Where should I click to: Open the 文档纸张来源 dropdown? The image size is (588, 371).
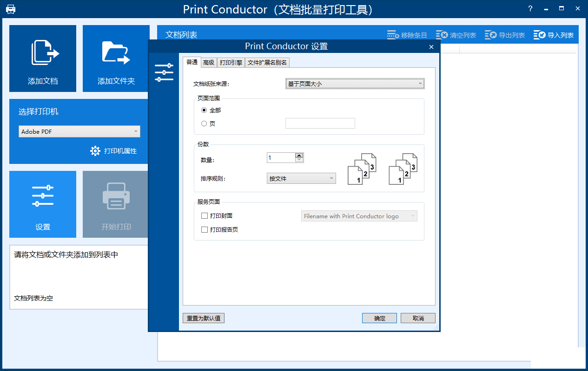point(355,84)
